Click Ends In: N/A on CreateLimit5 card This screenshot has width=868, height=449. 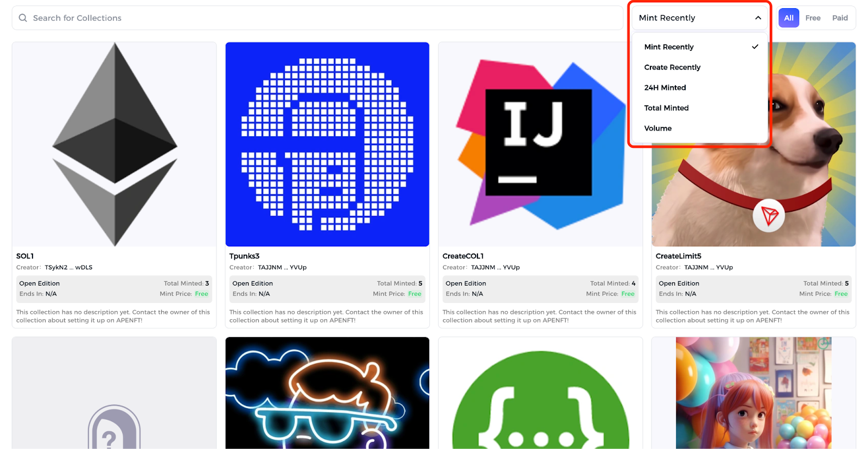pos(678,294)
